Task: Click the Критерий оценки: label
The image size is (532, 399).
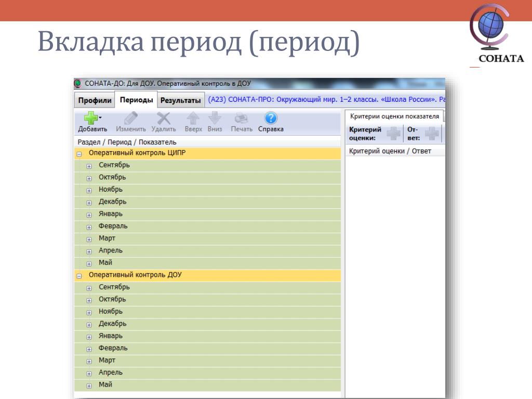Action: click(365, 134)
